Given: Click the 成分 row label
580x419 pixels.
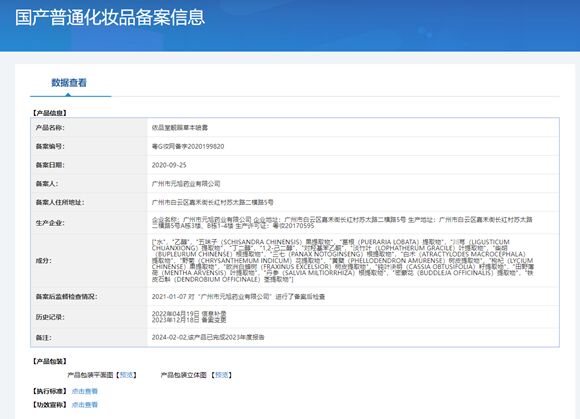Looking at the screenshot, I should (x=44, y=261).
